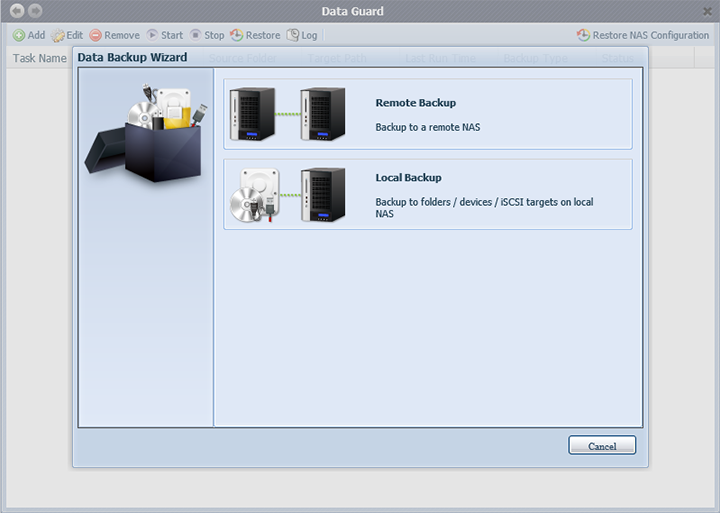Click the Status column header
Image resolution: width=720 pixels, height=513 pixels.
tap(617, 58)
